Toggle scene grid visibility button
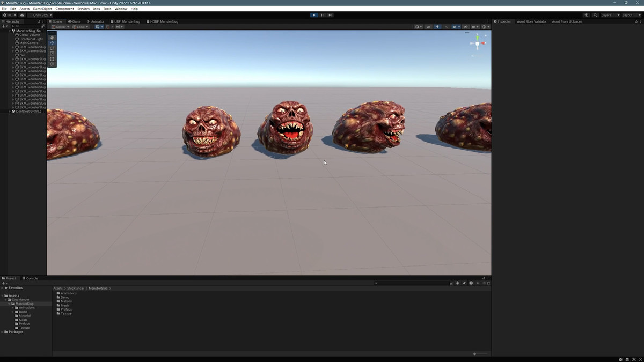This screenshot has height=362, width=644. click(x=99, y=27)
